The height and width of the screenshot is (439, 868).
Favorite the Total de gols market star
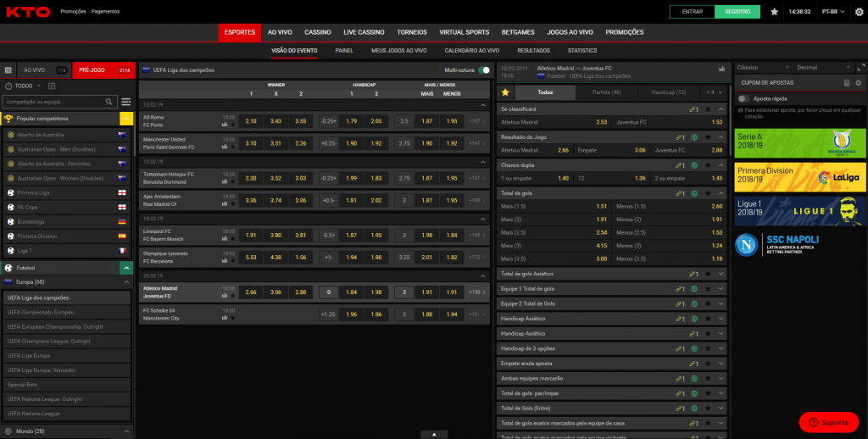click(x=708, y=193)
